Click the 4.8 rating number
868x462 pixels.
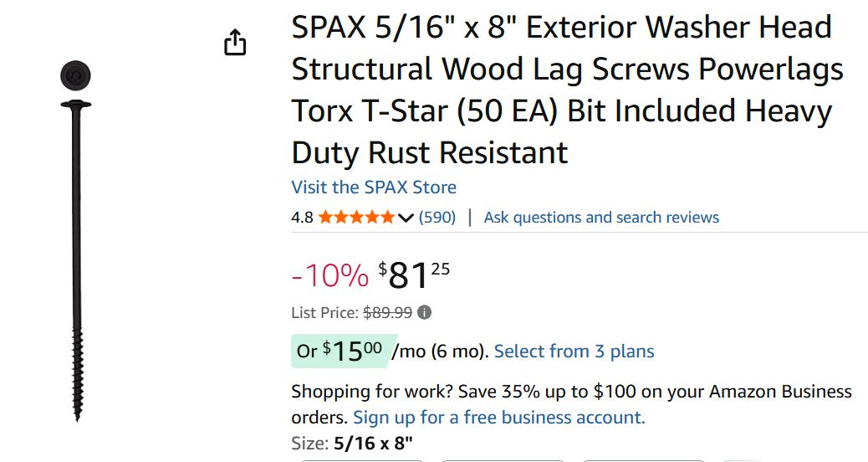tap(302, 218)
